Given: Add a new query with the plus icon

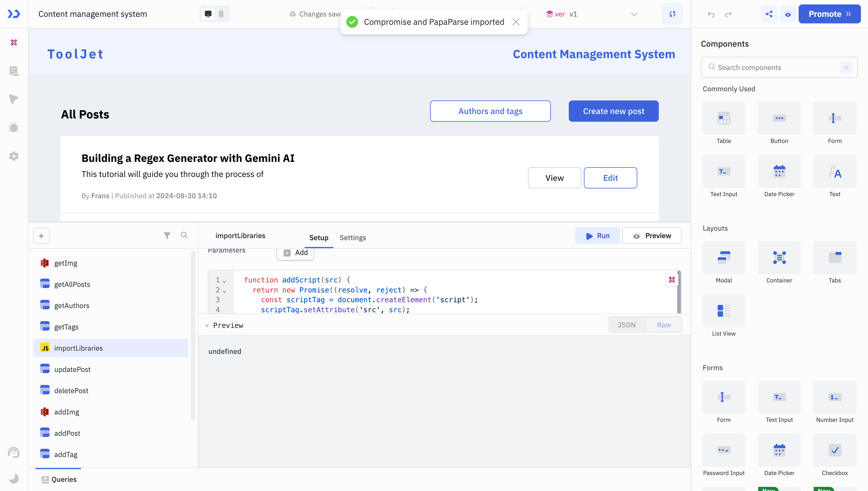Looking at the screenshot, I should click(x=41, y=235).
